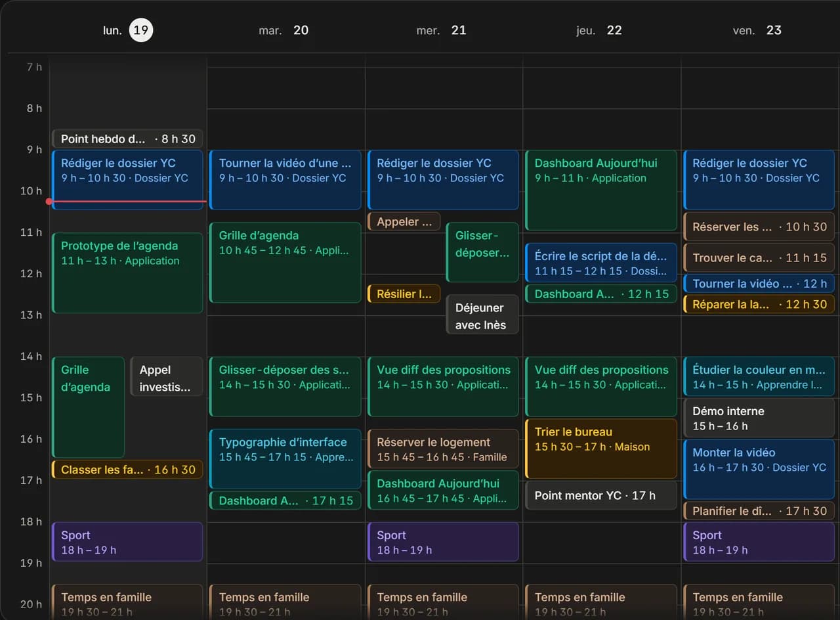Open Point hebdo event at 8 h 30
Screen dimensions: 840x620
[127, 139]
